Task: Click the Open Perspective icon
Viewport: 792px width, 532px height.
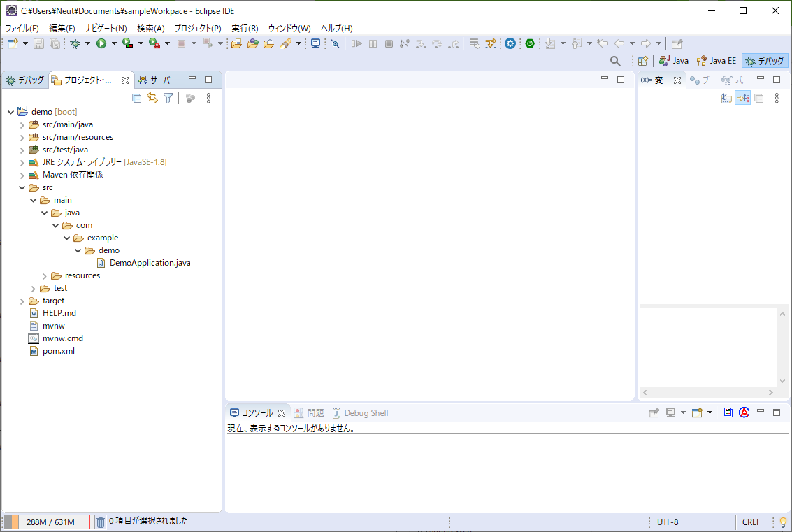Action: click(643, 61)
